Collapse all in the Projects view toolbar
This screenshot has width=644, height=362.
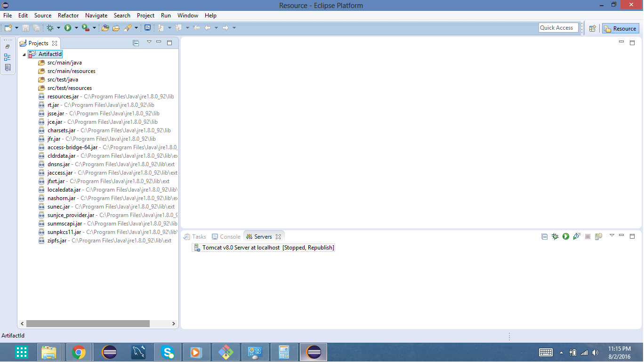point(136,43)
